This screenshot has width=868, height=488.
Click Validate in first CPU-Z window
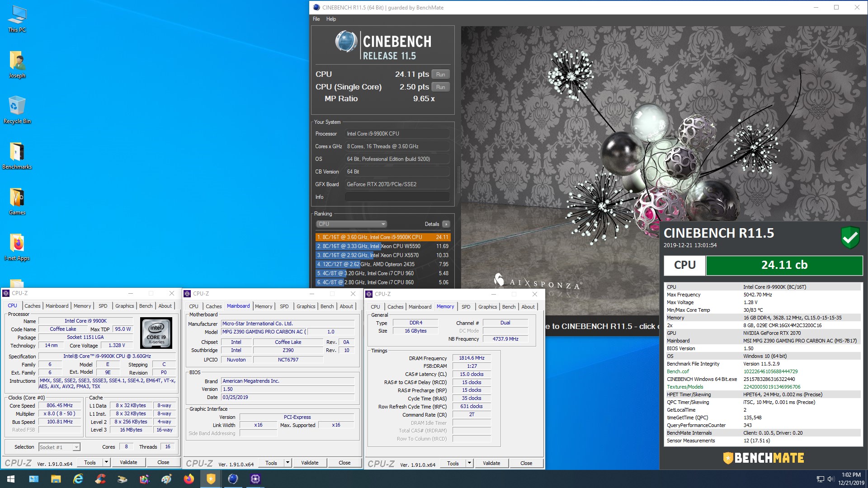pyautogui.click(x=128, y=462)
